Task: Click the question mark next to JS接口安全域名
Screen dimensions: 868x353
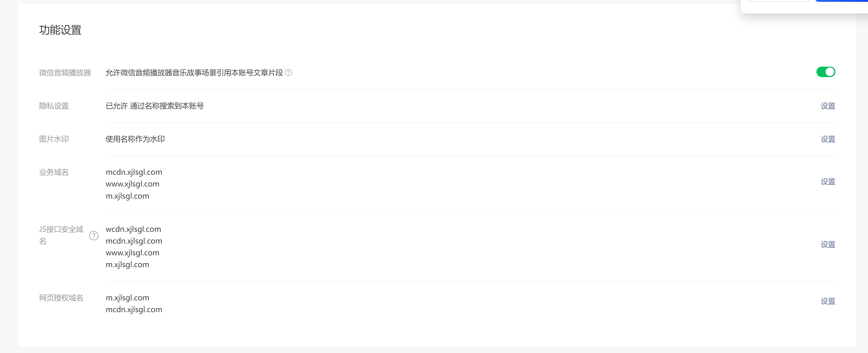Action: coord(94,235)
